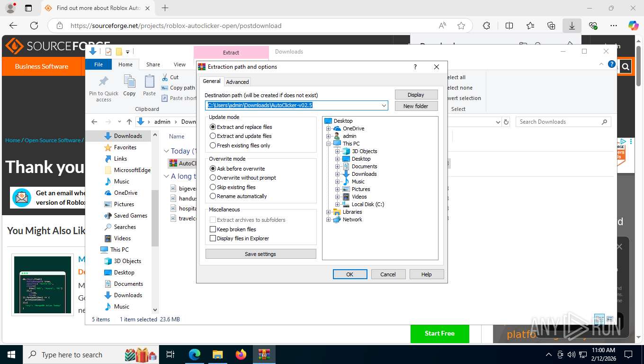Select Skip existing files option
This screenshot has width=644, height=364.
pyautogui.click(x=233, y=187)
